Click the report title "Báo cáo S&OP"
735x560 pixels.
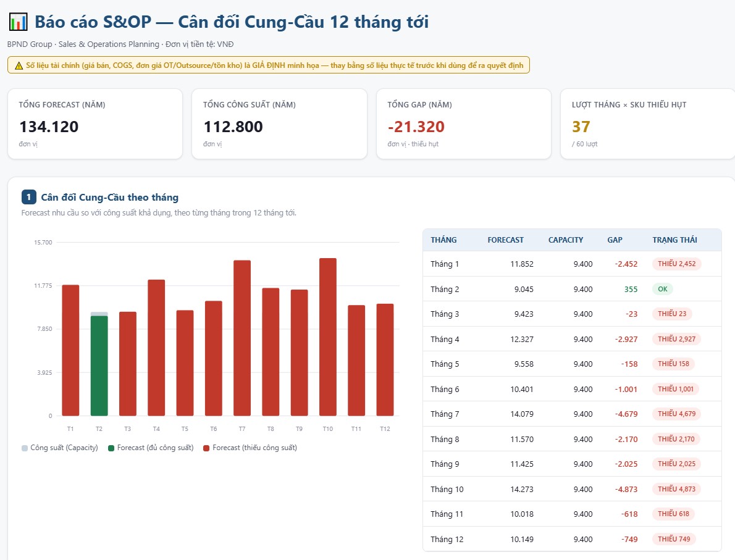(x=93, y=22)
